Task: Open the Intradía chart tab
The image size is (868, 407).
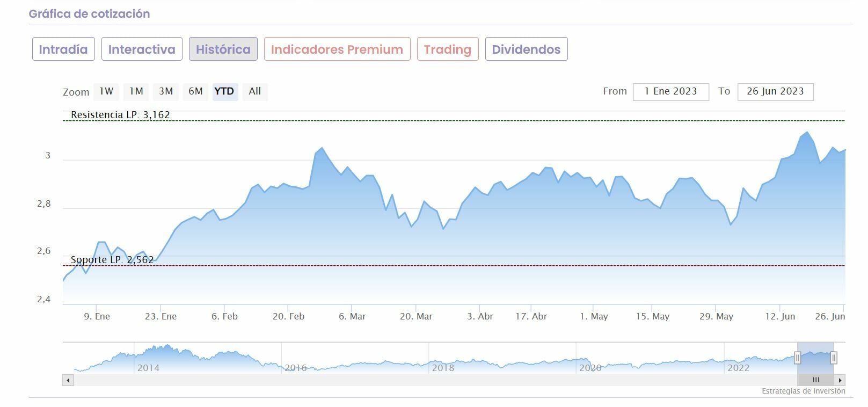Action: tap(63, 49)
